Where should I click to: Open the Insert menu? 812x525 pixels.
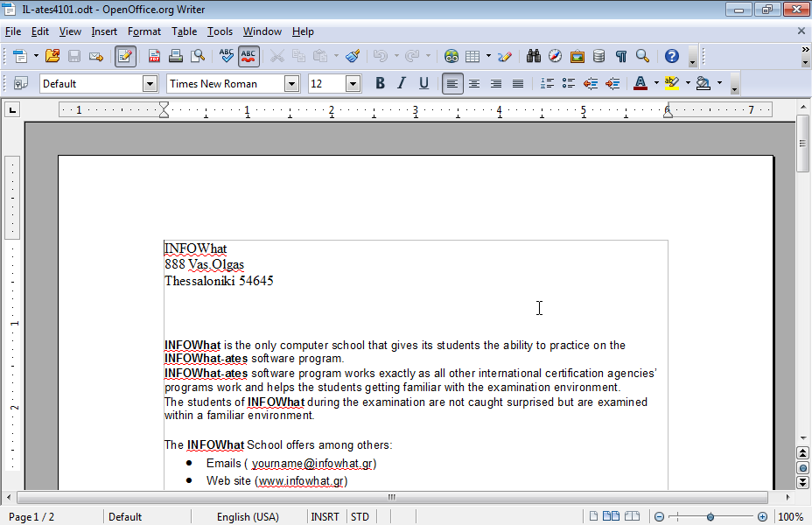point(104,31)
